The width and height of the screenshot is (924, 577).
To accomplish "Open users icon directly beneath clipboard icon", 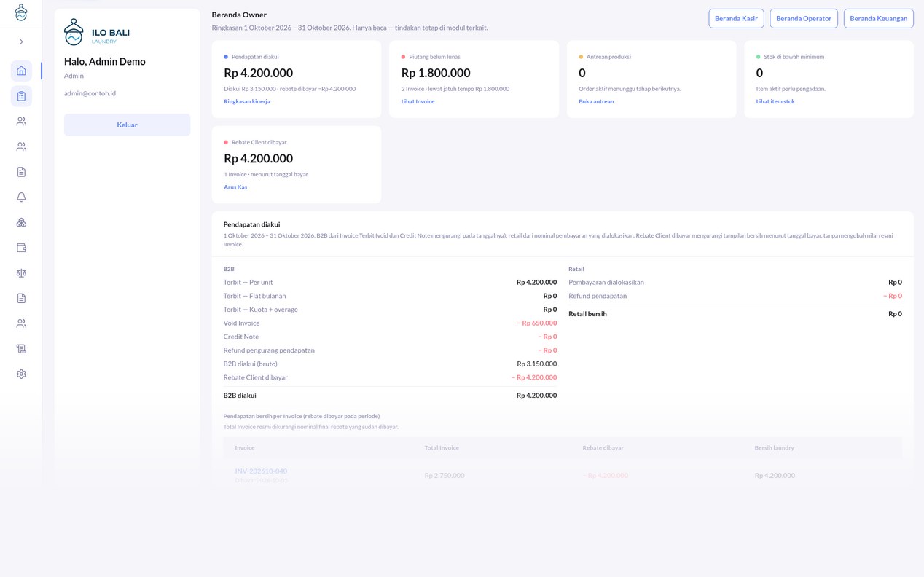I will (21, 122).
